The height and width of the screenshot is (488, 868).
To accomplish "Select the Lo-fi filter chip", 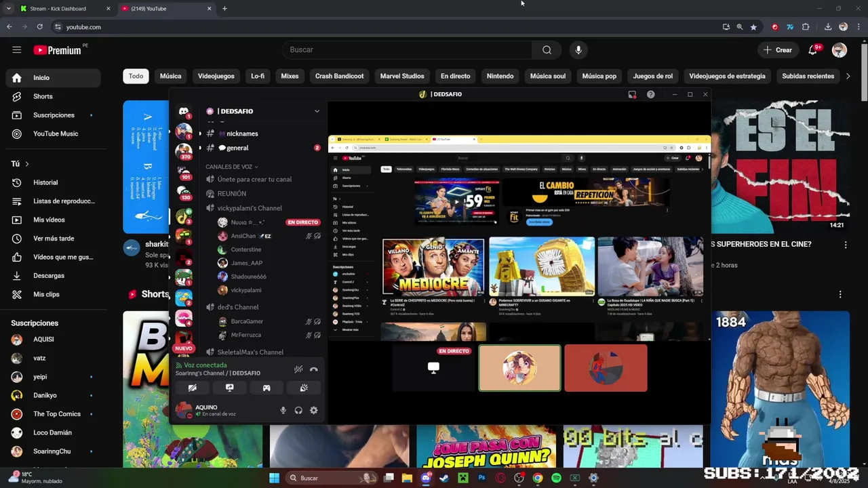I will [258, 76].
